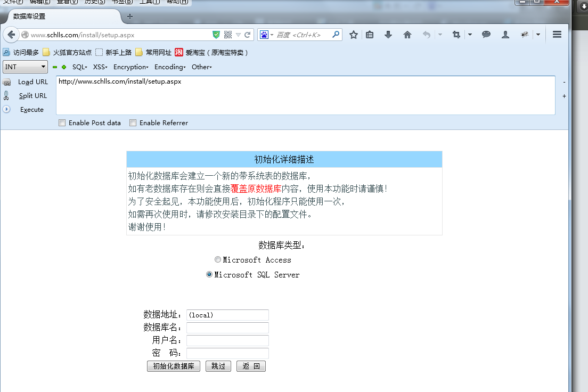Click the Execute play icon
The height and width of the screenshot is (392, 588).
[6, 109]
